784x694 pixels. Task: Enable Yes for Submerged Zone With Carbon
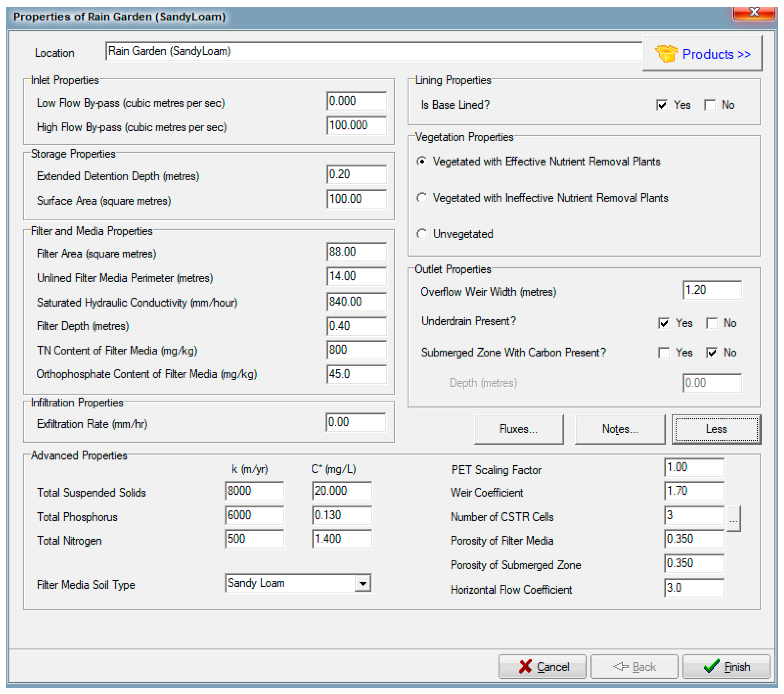pos(663,353)
